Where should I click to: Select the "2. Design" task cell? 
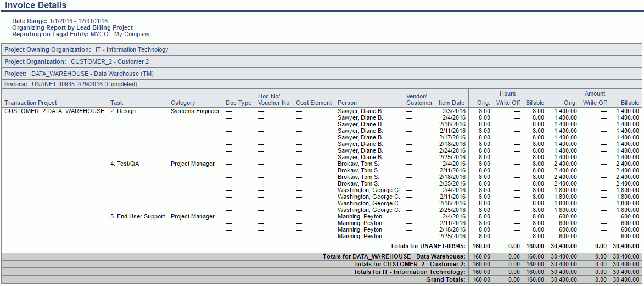[x=123, y=111]
